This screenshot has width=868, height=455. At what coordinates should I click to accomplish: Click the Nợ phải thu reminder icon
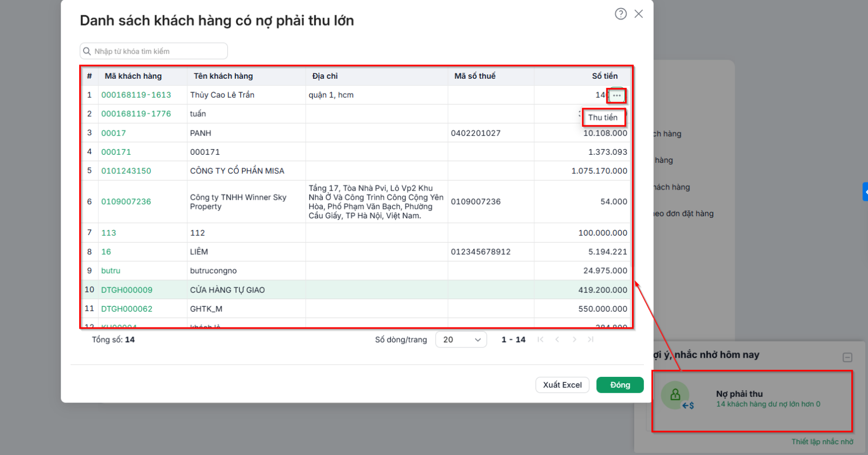click(675, 395)
